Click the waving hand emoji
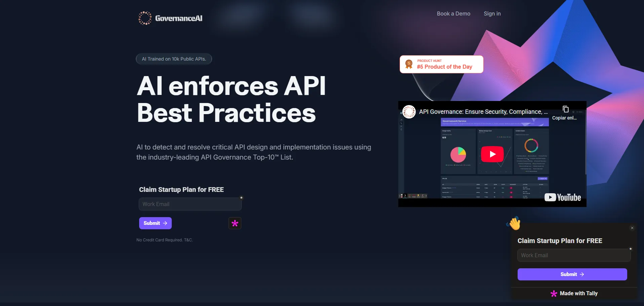This screenshot has height=306, width=644. [x=514, y=223]
